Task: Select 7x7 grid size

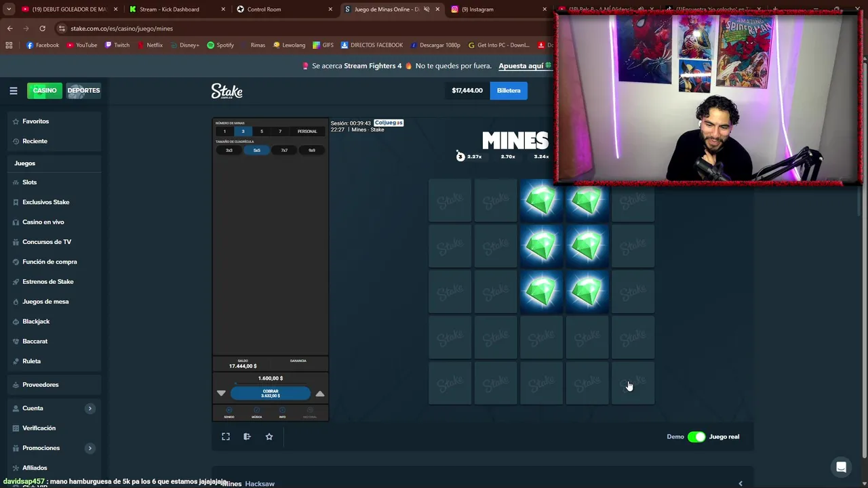Action: pyautogui.click(x=284, y=150)
